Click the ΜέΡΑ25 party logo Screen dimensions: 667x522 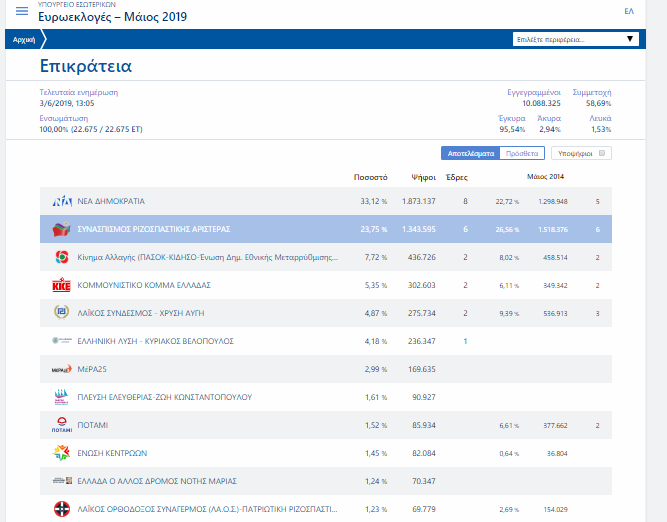61,369
